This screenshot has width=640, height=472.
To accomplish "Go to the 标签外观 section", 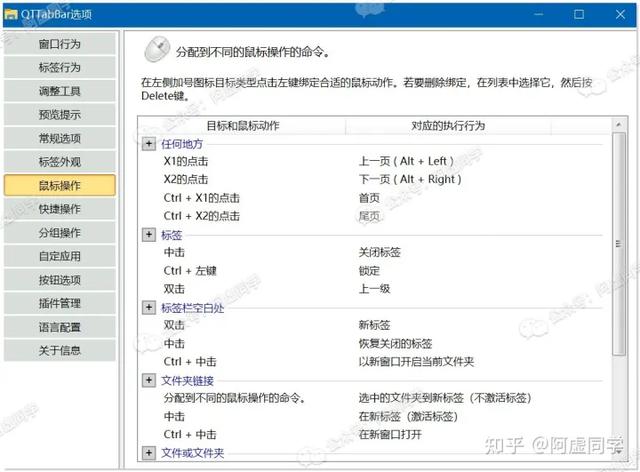I will coord(60,162).
